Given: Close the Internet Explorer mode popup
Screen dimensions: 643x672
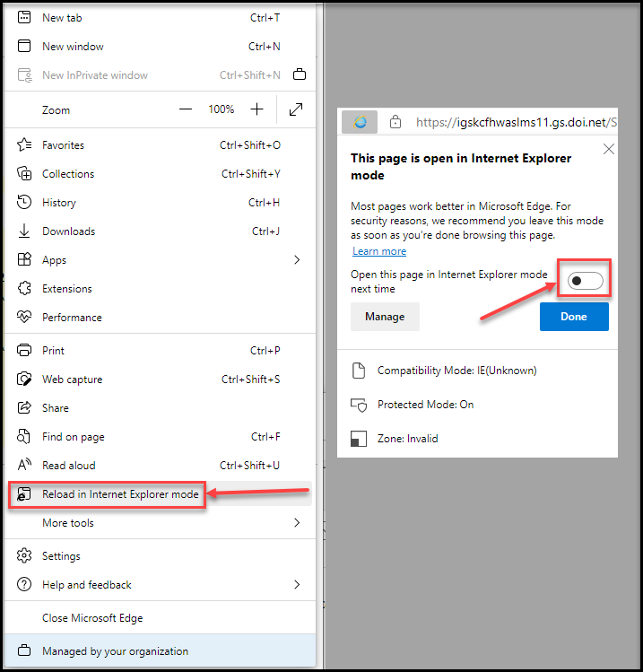Looking at the screenshot, I should (608, 149).
